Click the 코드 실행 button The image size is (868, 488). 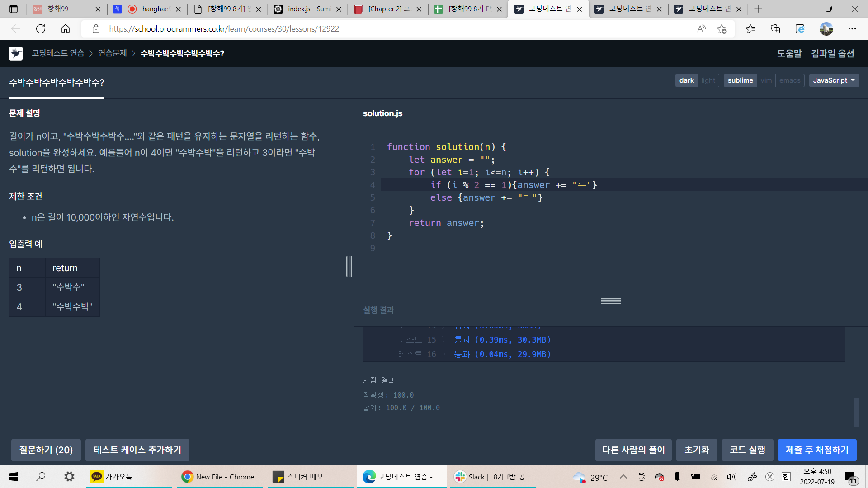tap(747, 450)
